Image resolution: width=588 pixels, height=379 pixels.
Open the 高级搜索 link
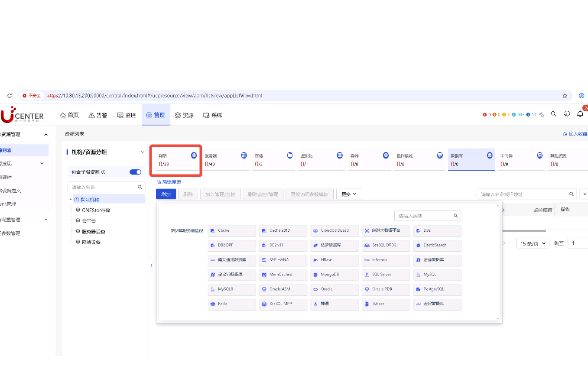coord(169,182)
